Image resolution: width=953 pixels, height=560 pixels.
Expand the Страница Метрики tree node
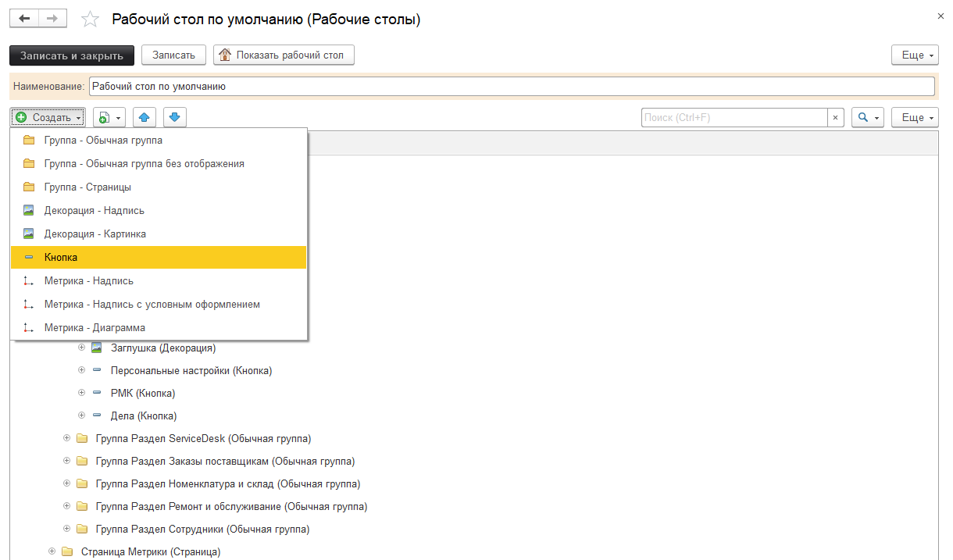tap(52, 552)
